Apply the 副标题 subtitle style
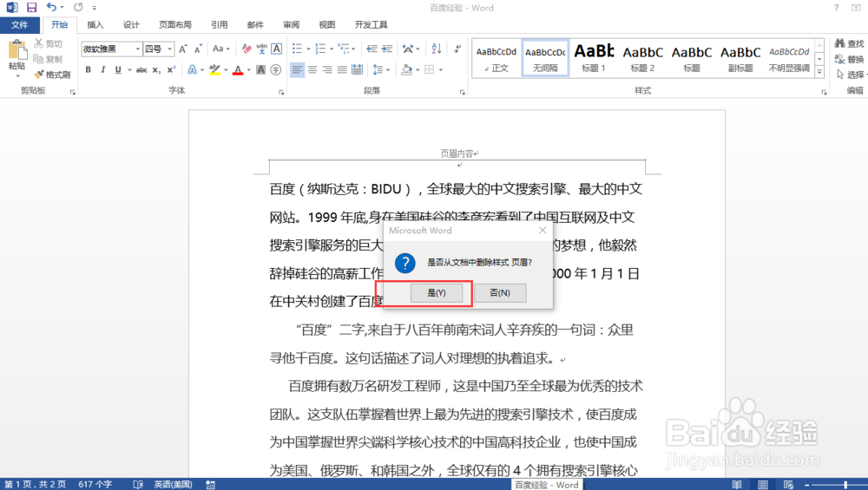Screen dimensions: 868x490 click(x=740, y=57)
